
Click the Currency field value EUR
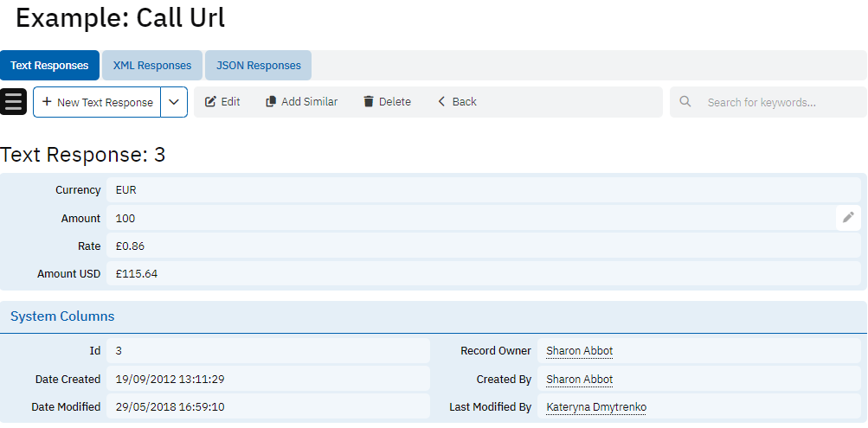click(x=126, y=190)
